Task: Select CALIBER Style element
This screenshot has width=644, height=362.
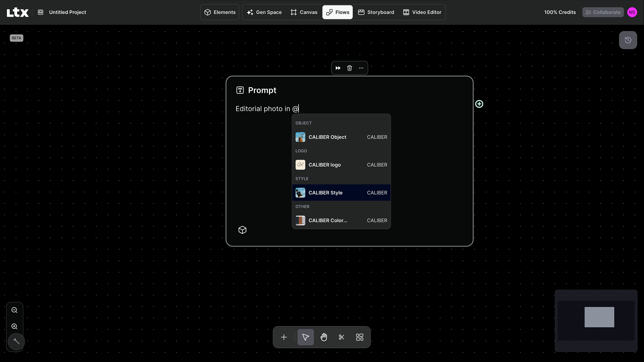Action: pyautogui.click(x=341, y=193)
